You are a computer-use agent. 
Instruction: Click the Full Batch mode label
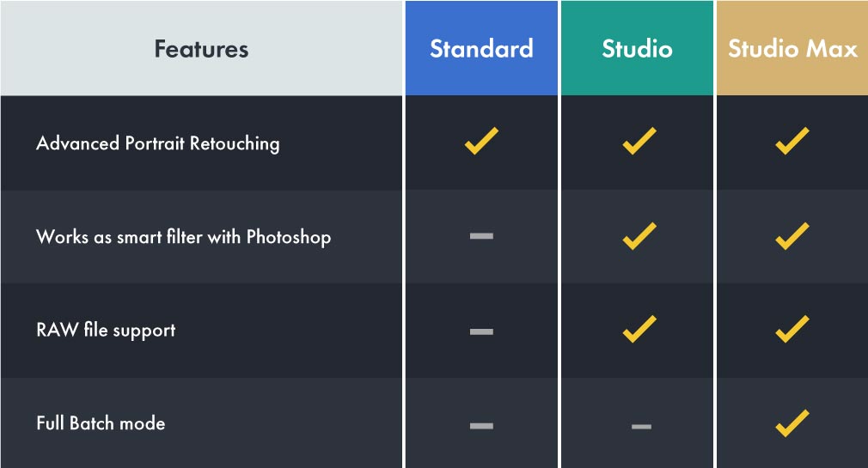tap(101, 424)
